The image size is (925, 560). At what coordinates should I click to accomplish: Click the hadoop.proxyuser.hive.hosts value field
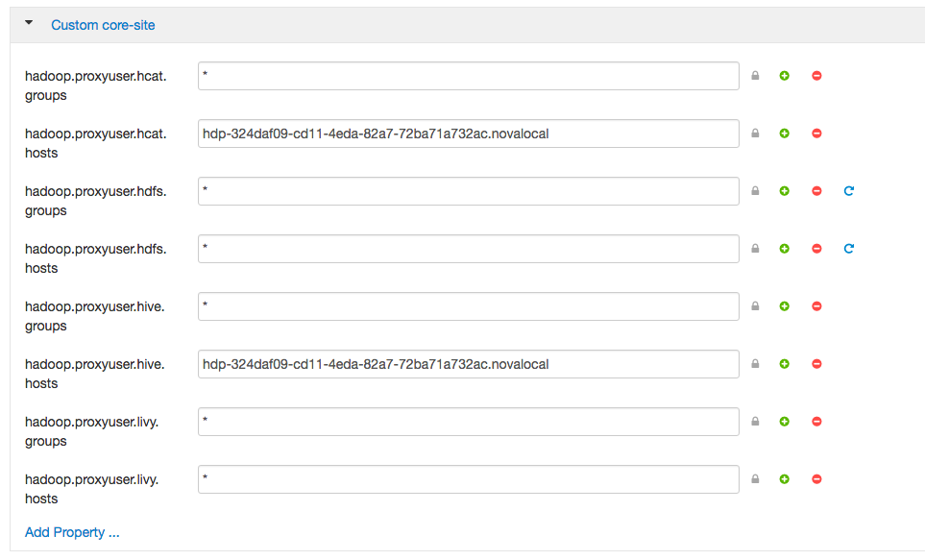tap(468, 364)
